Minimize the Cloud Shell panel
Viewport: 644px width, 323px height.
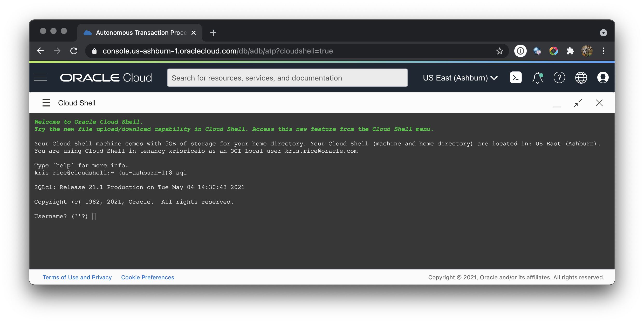coord(557,105)
